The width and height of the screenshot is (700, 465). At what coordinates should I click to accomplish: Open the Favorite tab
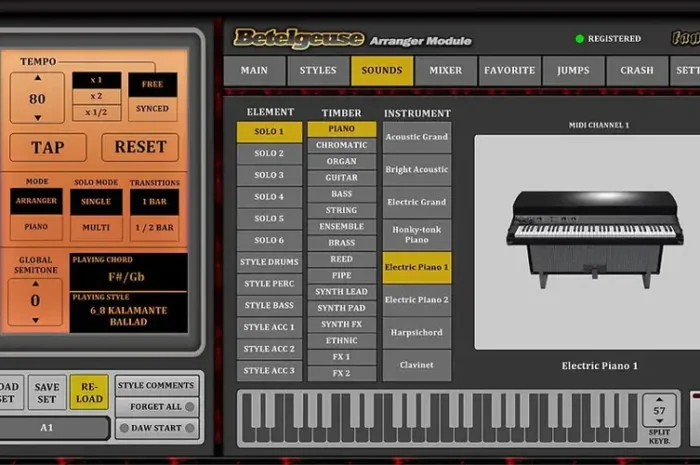tap(510, 71)
